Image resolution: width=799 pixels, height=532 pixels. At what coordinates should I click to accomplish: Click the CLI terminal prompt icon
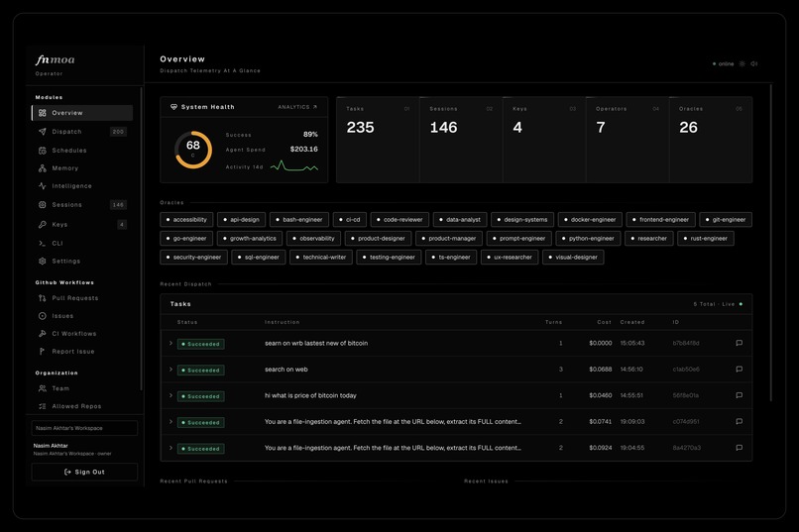(x=43, y=244)
